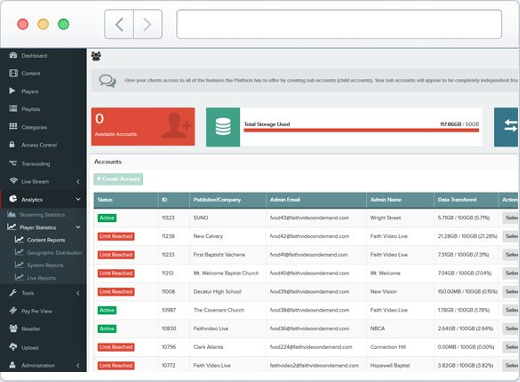Open Live Reports submenu item

[41, 278]
